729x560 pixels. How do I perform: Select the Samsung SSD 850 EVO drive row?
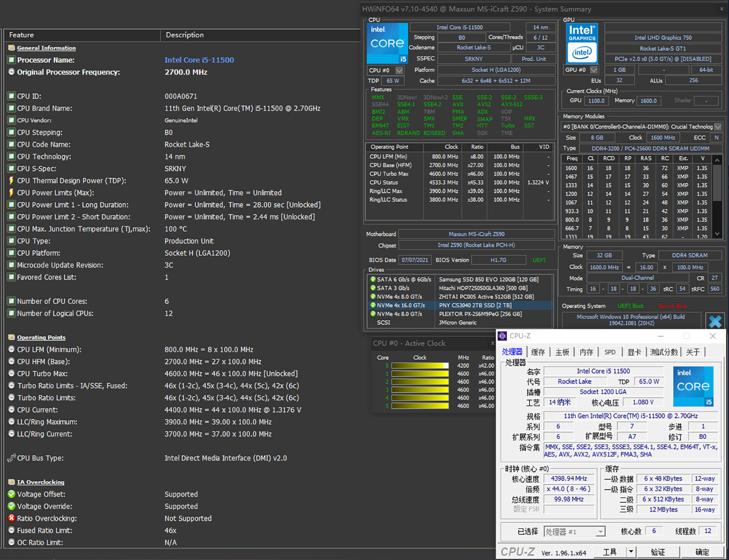point(488,280)
